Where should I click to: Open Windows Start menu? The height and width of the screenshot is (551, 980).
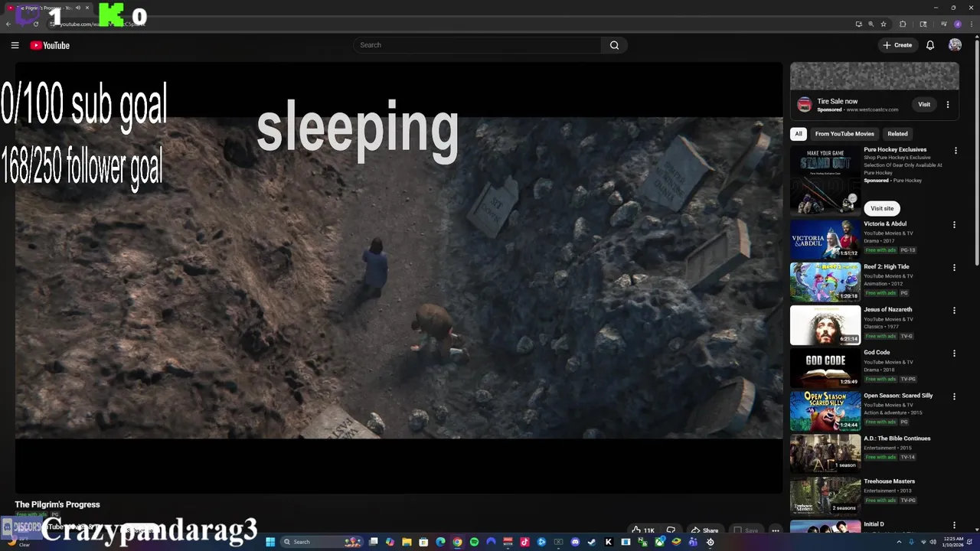click(270, 542)
